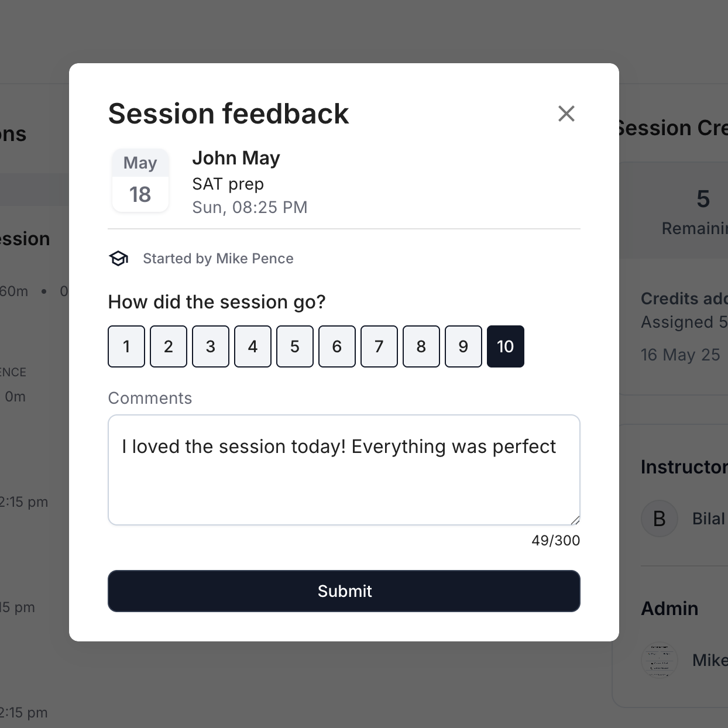The image size is (728, 728).
Task: Submit the session feedback
Action: (344, 591)
